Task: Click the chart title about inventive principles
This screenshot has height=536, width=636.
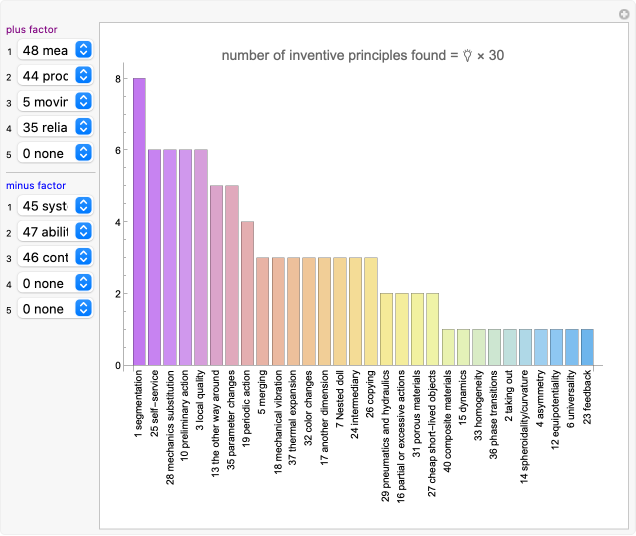Action: [x=363, y=55]
